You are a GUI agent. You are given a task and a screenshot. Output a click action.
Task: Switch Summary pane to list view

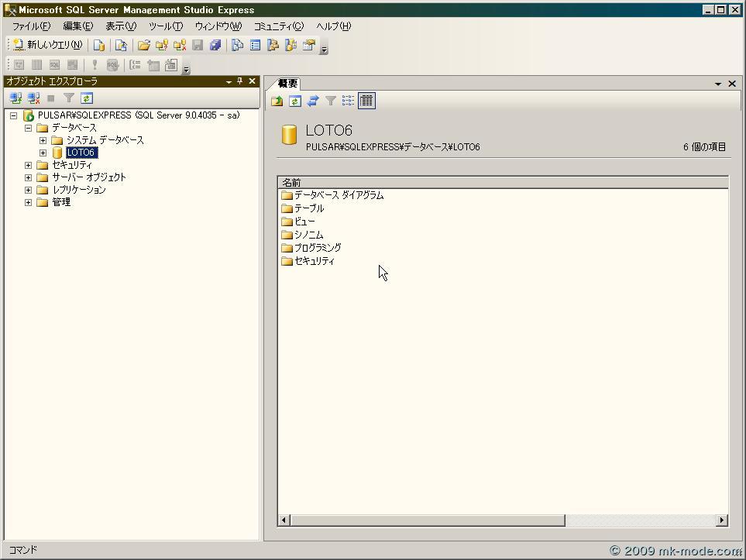point(349,101)
